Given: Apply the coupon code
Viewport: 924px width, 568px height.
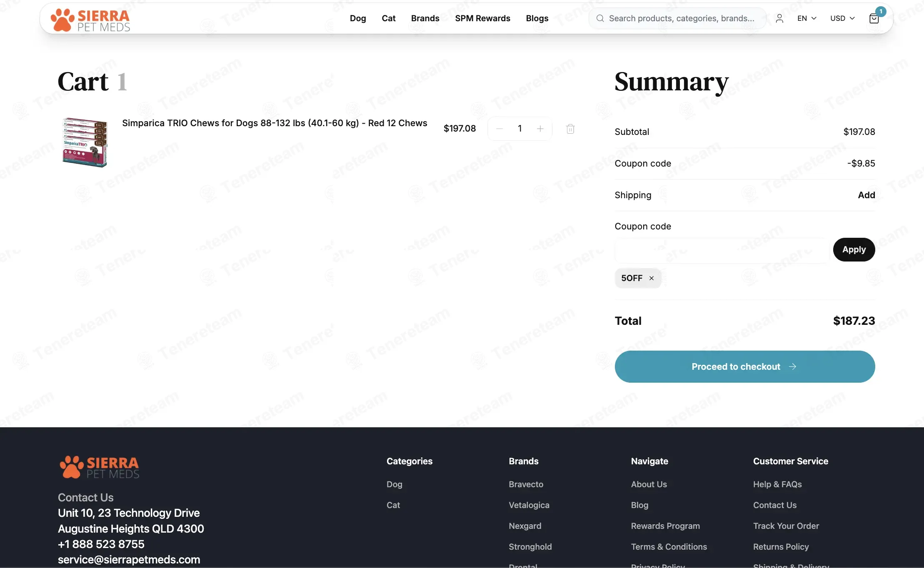Looking at the screenshot, I should point(854,250).
